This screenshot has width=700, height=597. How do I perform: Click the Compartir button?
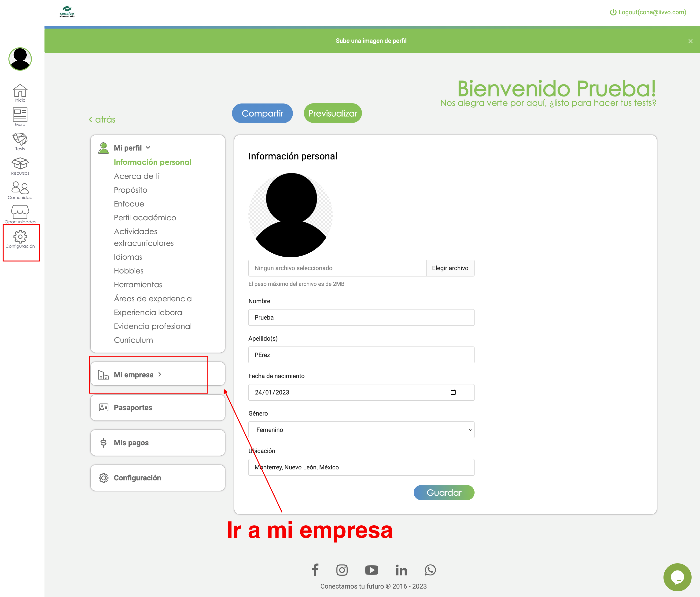coord(262,113)
